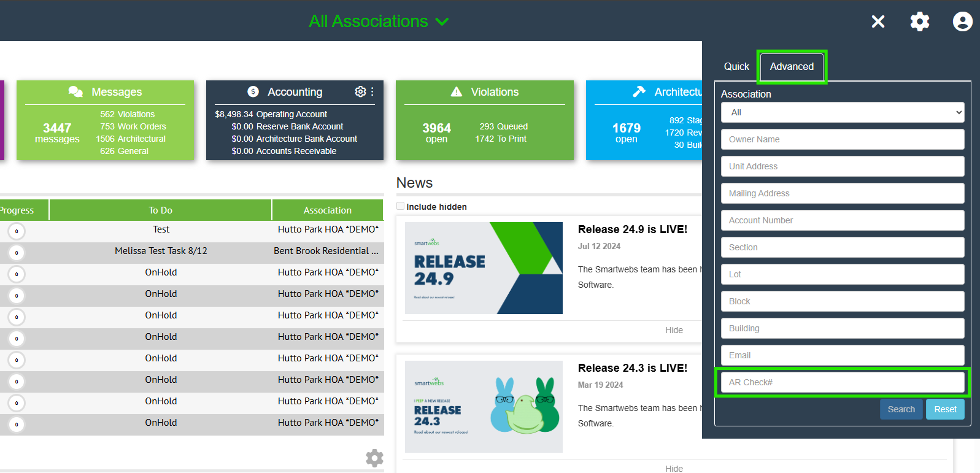Click the Messages chat bubbles icon

pyautogui.click(x=75, y=91)
